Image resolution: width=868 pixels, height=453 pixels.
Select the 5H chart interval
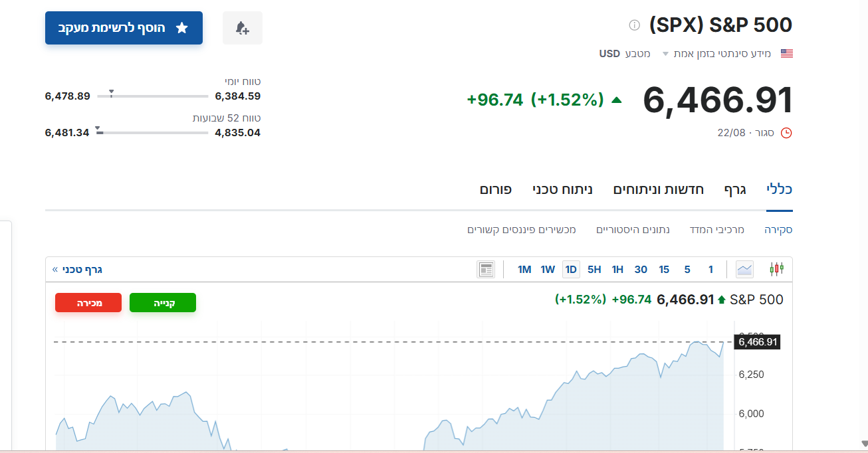(x=594, y=269)
